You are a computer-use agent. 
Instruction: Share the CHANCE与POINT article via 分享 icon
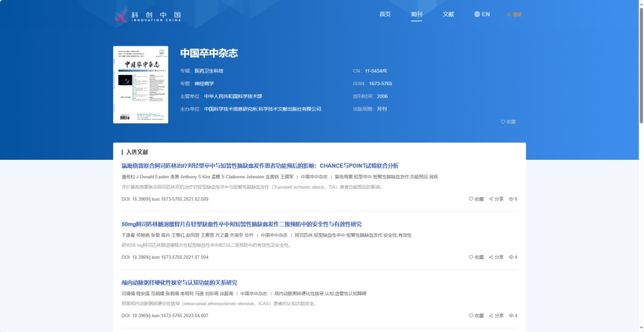click(496, 199)
